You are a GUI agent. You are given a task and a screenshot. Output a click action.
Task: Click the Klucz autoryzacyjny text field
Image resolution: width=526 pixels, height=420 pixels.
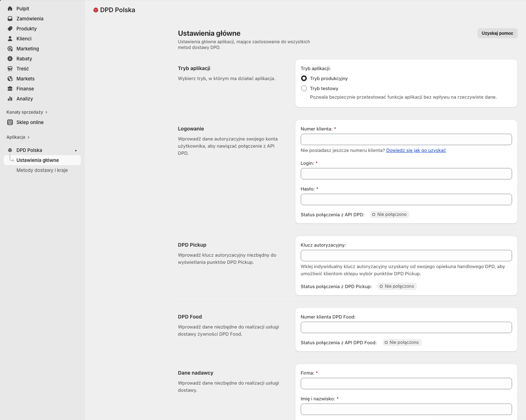click(406, 256)
